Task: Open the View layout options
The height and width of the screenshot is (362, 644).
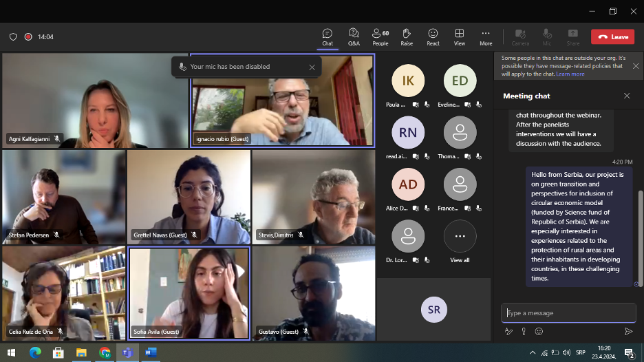Action: click(459, 36)
